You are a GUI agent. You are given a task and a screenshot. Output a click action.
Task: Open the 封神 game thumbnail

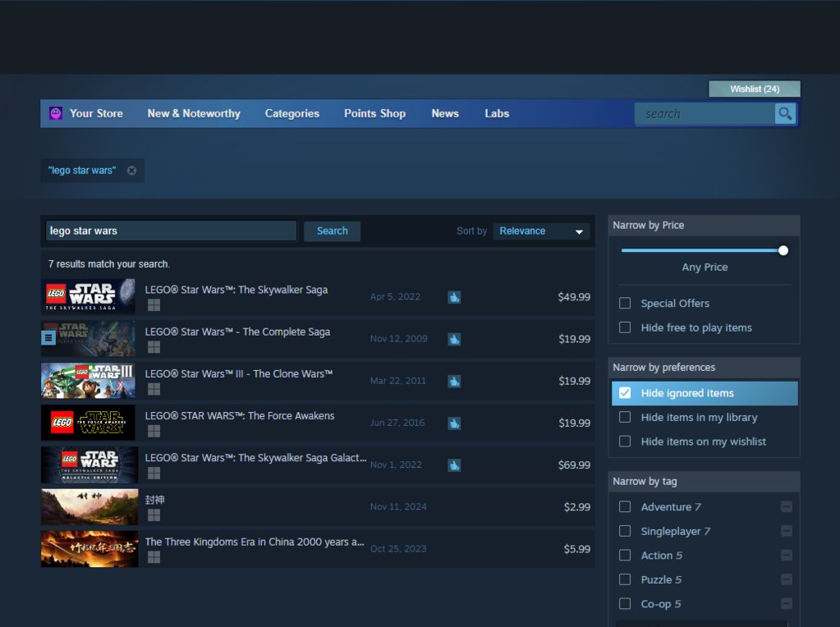tap(90, 506)
